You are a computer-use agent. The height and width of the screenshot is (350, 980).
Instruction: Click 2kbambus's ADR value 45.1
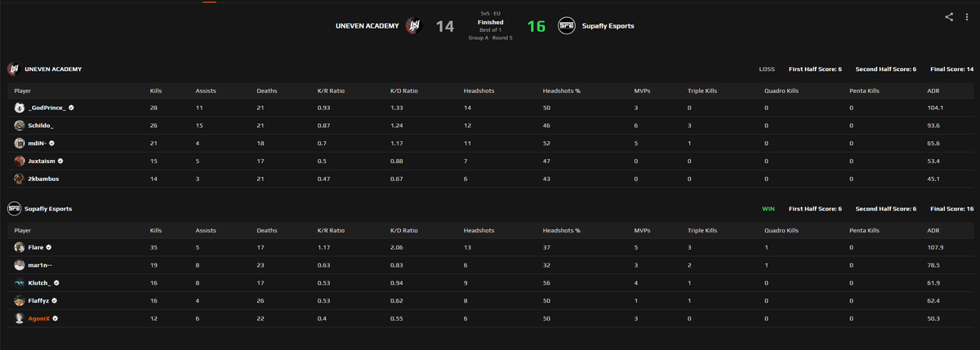pos(934,178)
